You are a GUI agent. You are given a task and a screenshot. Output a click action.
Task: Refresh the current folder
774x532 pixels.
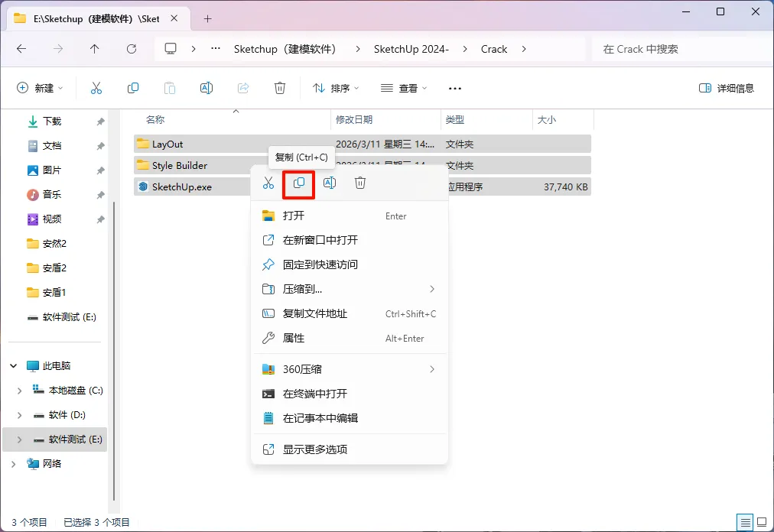click(x=132, y=48)
